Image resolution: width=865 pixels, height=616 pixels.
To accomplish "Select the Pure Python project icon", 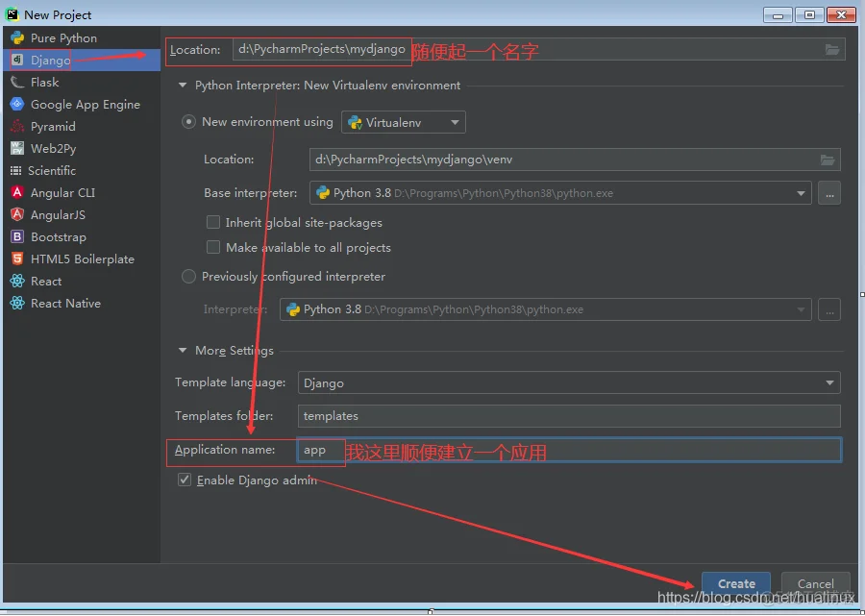I will click(x=17, y=38).
